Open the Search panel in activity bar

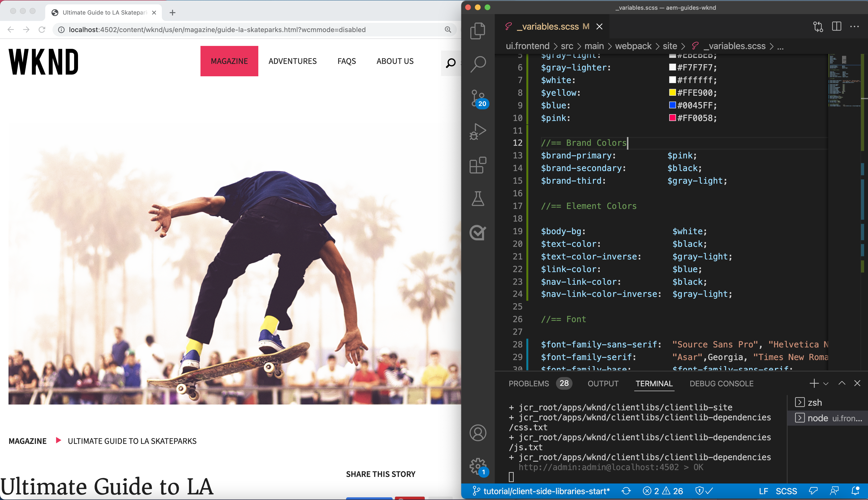477,64
